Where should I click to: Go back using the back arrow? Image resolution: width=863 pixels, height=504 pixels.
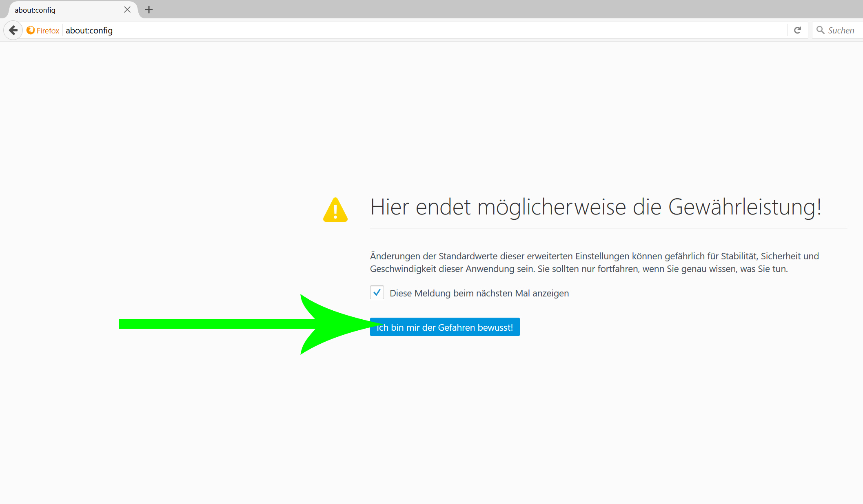[x=13, y=30]
